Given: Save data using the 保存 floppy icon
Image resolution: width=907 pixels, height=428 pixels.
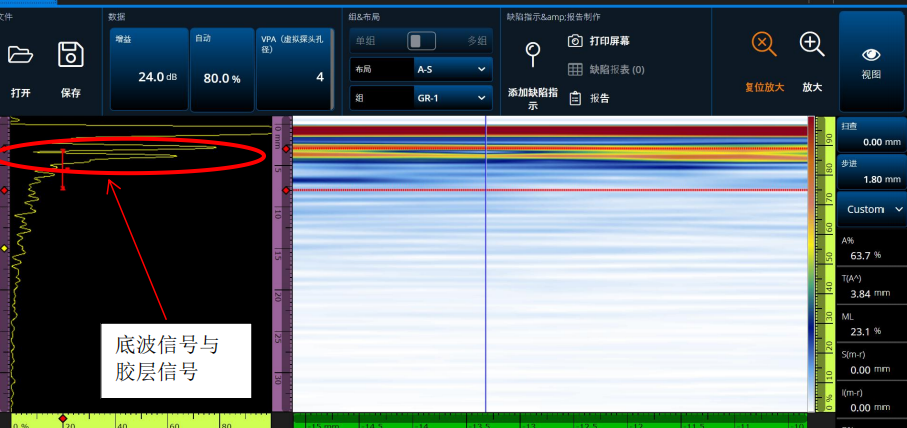Looking at the screenshot, I should (71, 54).
